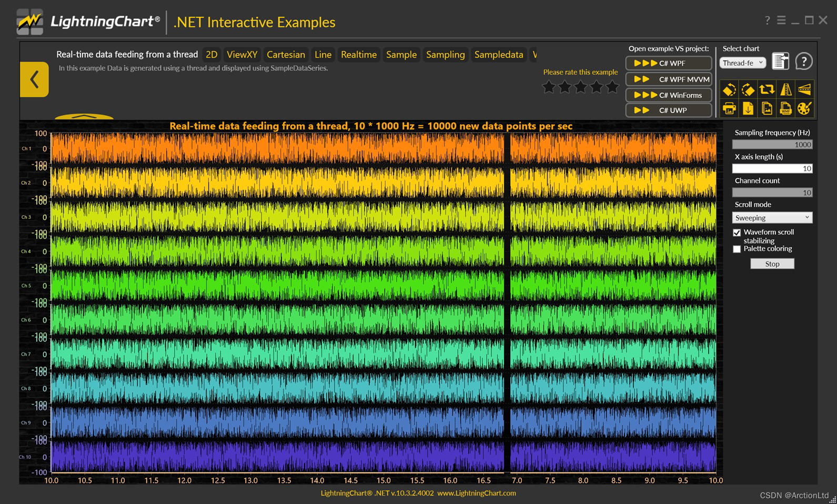Click the Ch 5 axis label

26,286
